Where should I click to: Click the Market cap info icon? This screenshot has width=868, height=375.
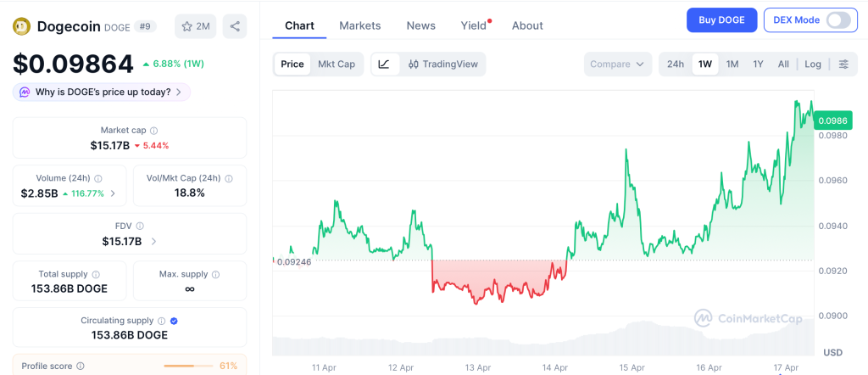pos(153,131)
